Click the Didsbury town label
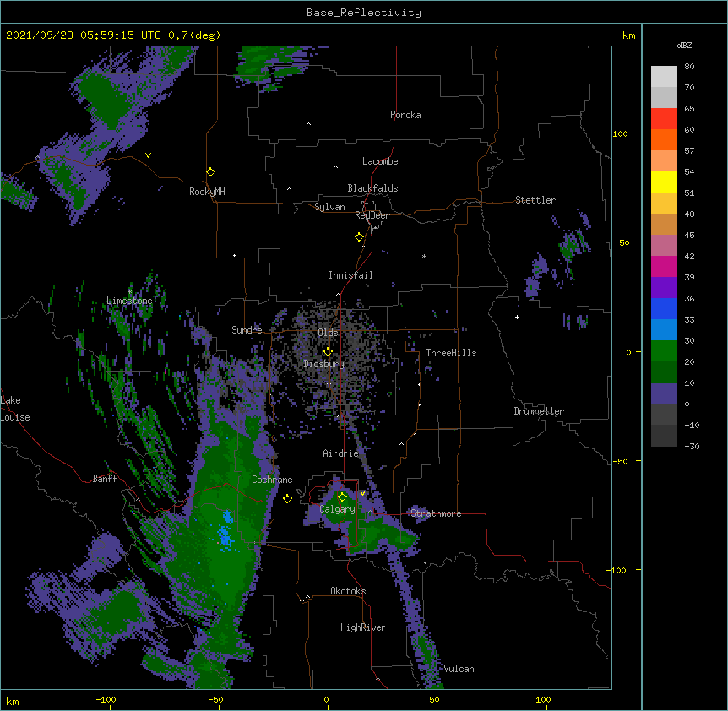Screen dimensions: 728x711 tap(324, 364)
